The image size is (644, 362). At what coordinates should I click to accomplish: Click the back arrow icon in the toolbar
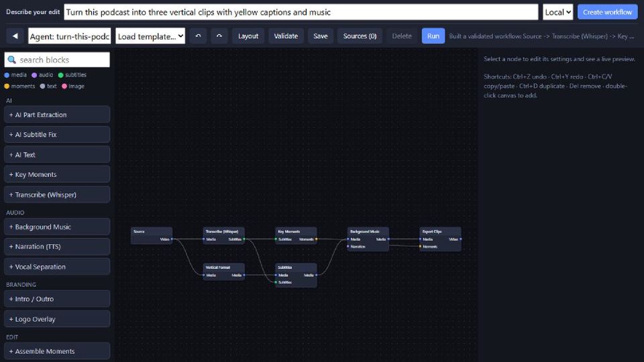pyautogui.click(x=15, y=36)
